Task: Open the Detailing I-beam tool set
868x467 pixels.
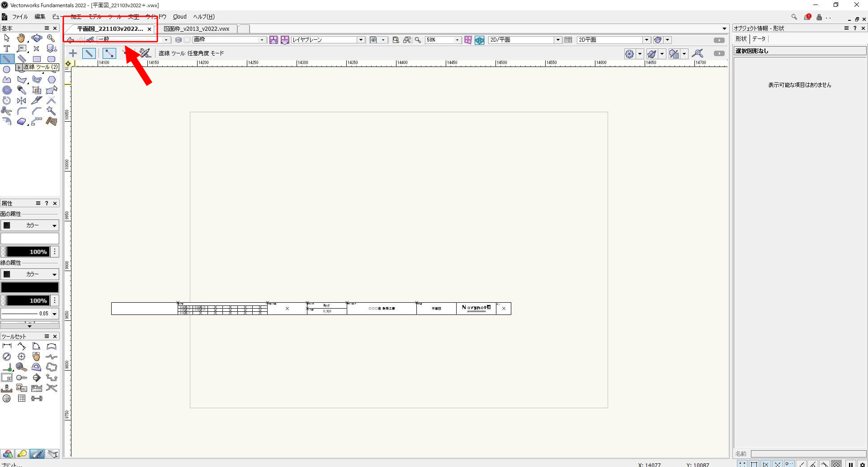Action: click(x=52, y=454)
